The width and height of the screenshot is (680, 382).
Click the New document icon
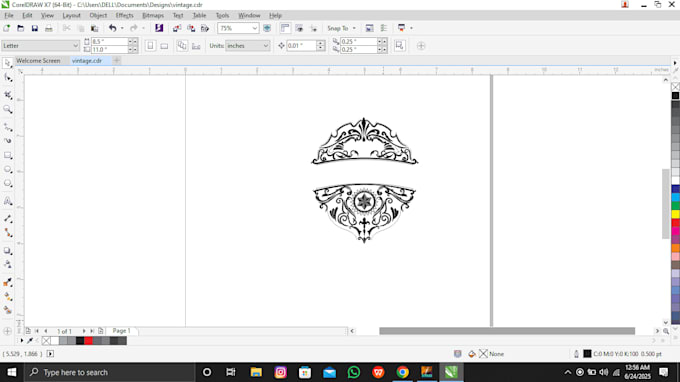(7, 28)
